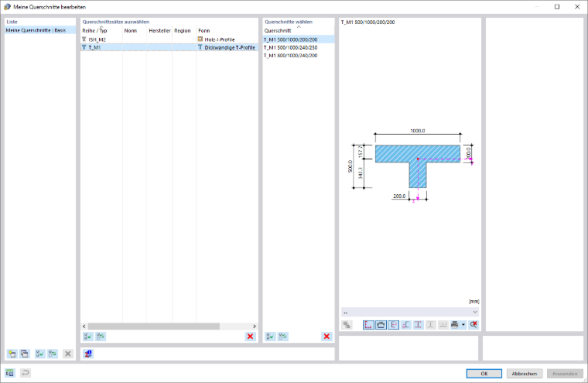Image resolution: width=588 pixels, height=383 pixels.
Task: Copy the selected list with the duplicate icon
Action: click(25, 354)
